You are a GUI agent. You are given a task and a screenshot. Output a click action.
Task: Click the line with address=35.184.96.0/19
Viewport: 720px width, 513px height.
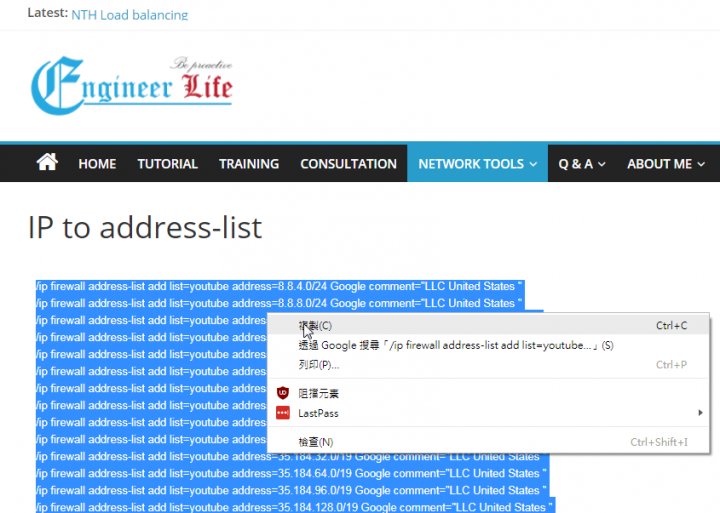pyautogui.click(x=291, y=490)
